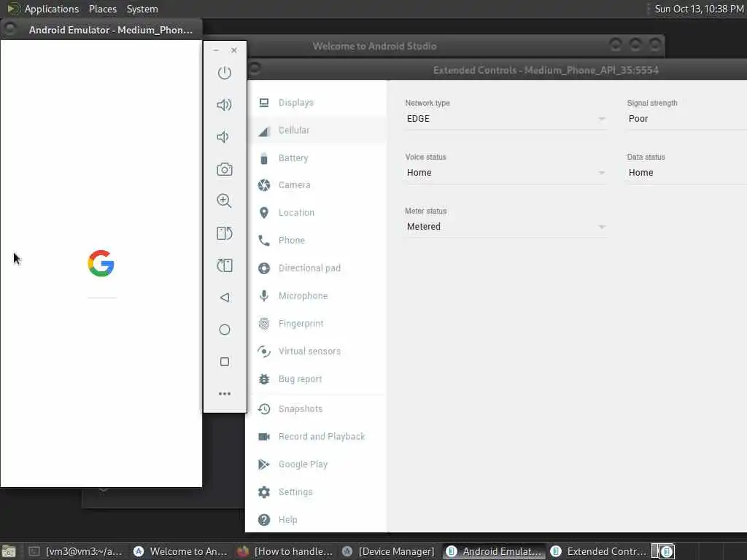
Task: Take a screenshot with the camera icon
Action: 225,169
